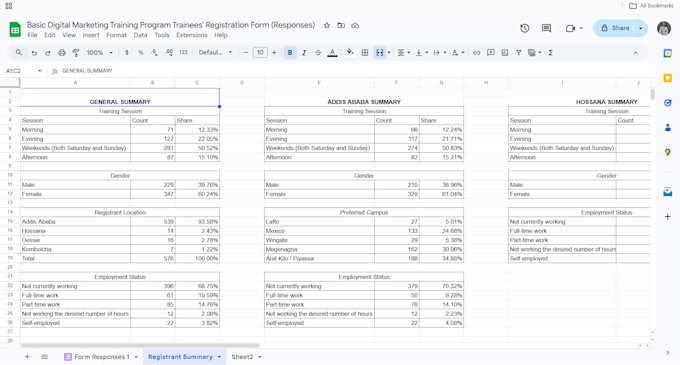Click the name box showing A1:C2
The image size is (680, 365).
23,71
